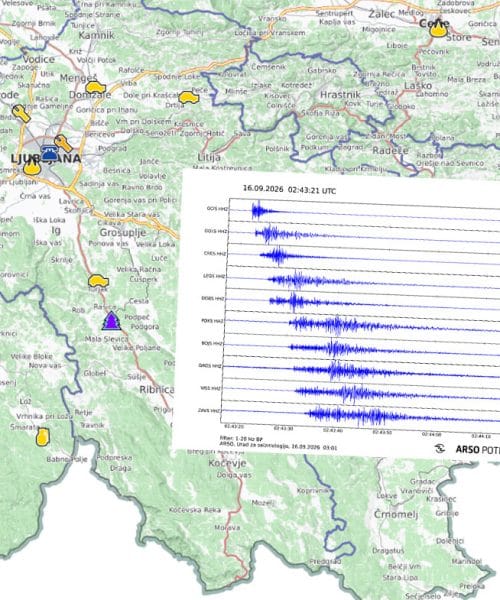Viewport: 500px width, 600px height.
Task: Click the yellow wrench icon northeast of Ljubljana
Action: (64, 143)
